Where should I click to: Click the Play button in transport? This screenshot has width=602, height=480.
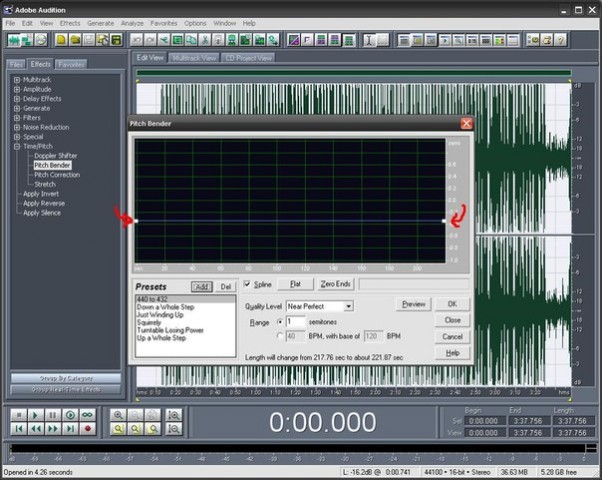[33, 414]
